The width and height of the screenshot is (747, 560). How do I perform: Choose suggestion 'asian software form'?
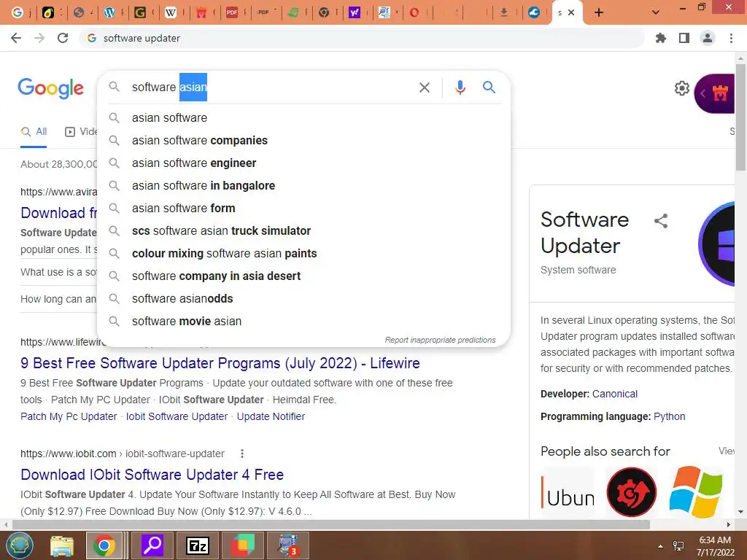(303, 208)
